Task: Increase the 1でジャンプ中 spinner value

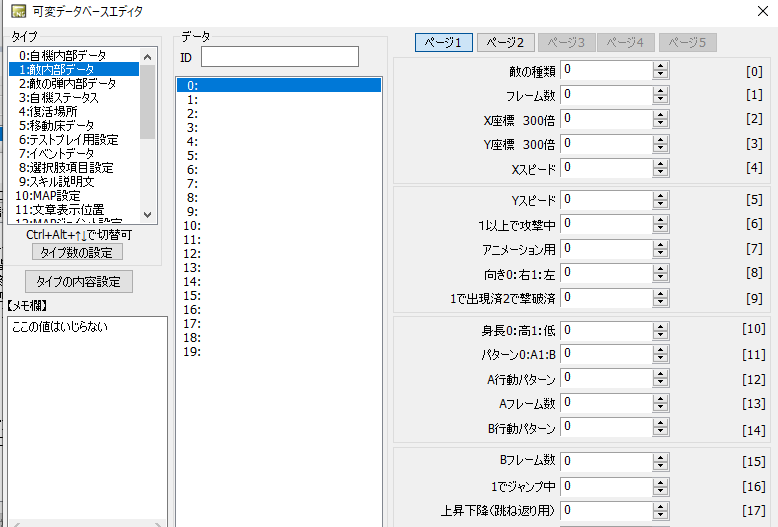Action: pyautogui.click(x=660, y=482)
